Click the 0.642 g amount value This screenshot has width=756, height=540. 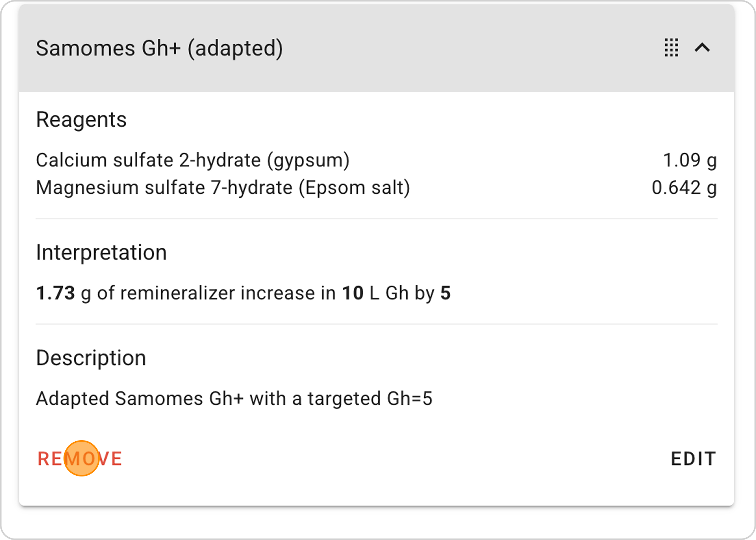[x=684, y=188]
